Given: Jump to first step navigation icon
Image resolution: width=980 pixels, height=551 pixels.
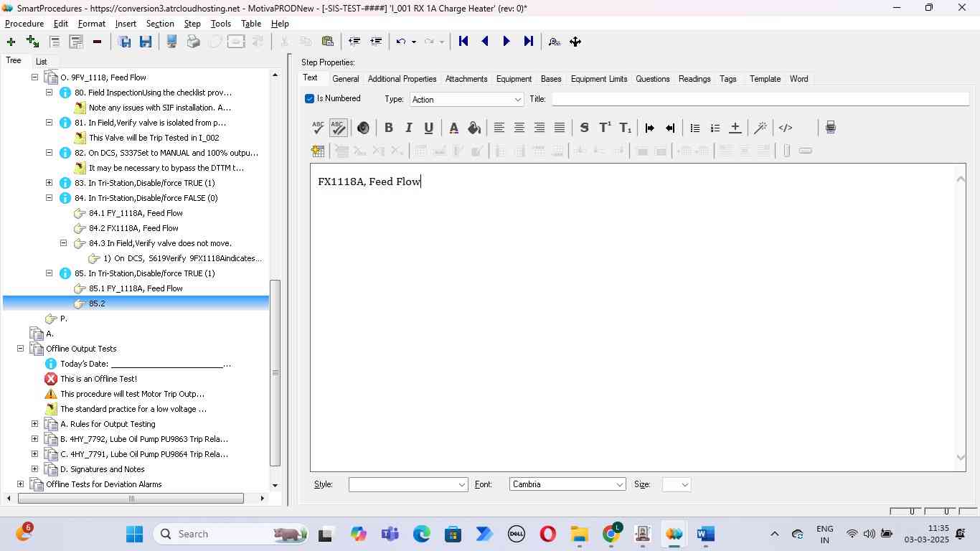Looking at the screenshot, I should 463,42.
